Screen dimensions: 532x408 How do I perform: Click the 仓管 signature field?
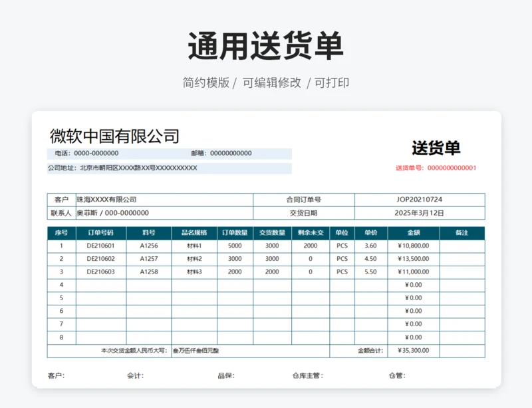397,376
